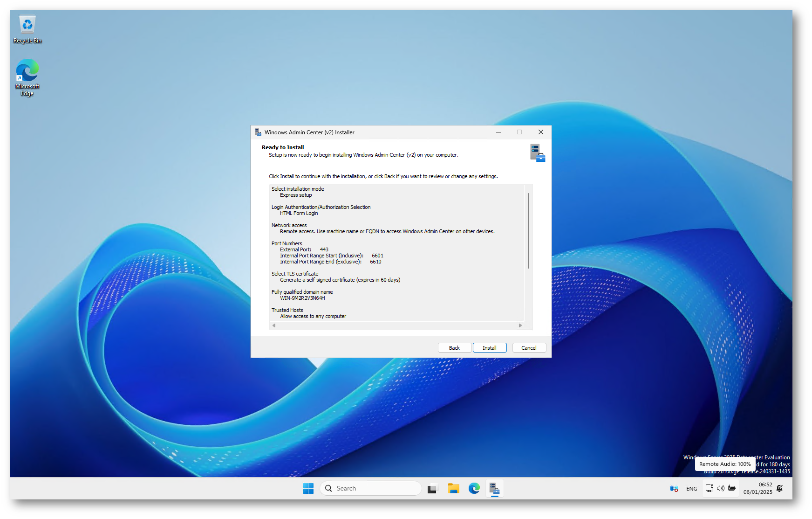Screen dimensions: 812x519
Task: Click the 'Allow access to any computer' line
Action: tap(313, 317)
